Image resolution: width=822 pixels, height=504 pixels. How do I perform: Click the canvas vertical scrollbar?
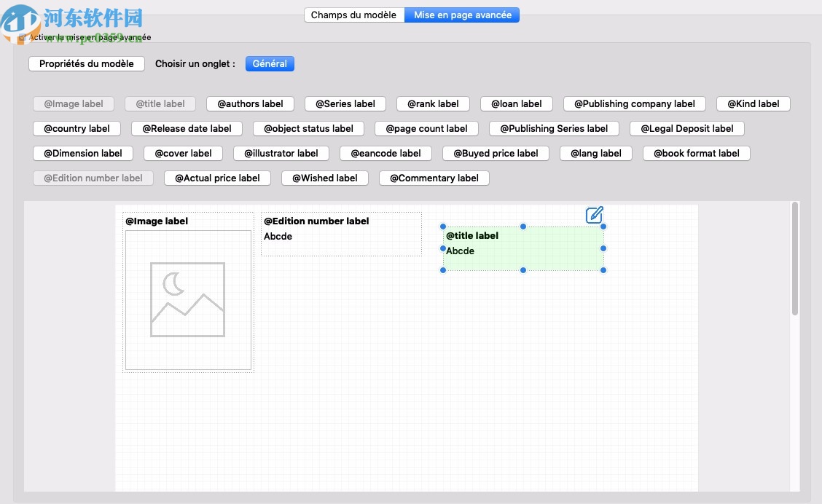click(x=795, y=259)
